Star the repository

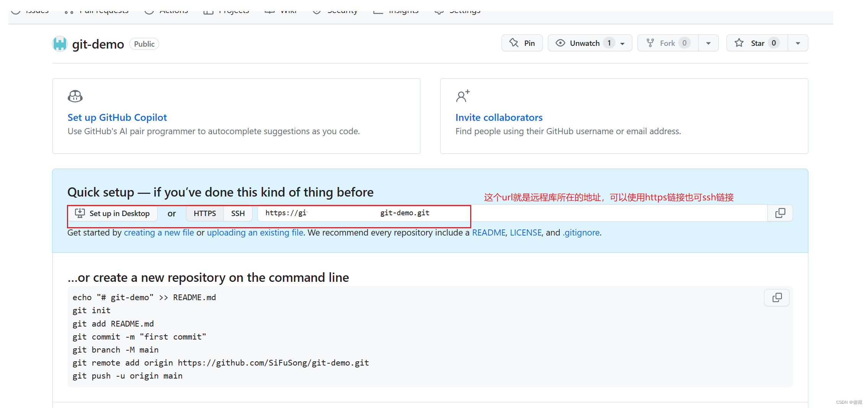pos(757,43)
